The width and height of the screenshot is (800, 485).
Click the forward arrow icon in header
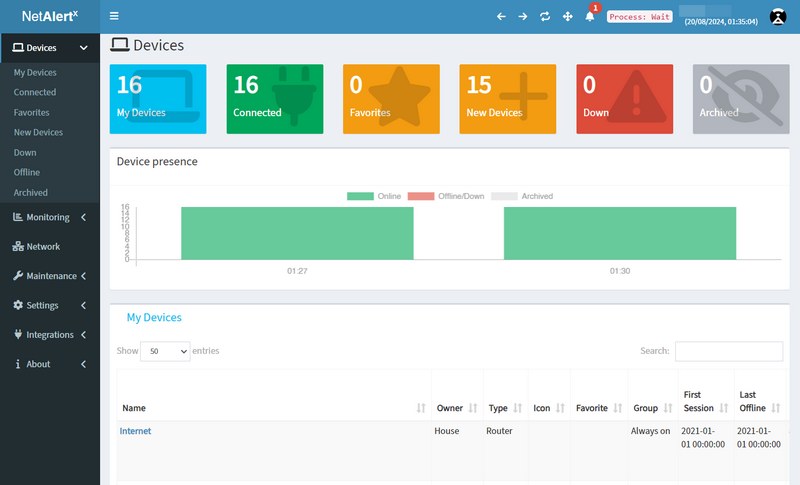[x=522, y=17]
